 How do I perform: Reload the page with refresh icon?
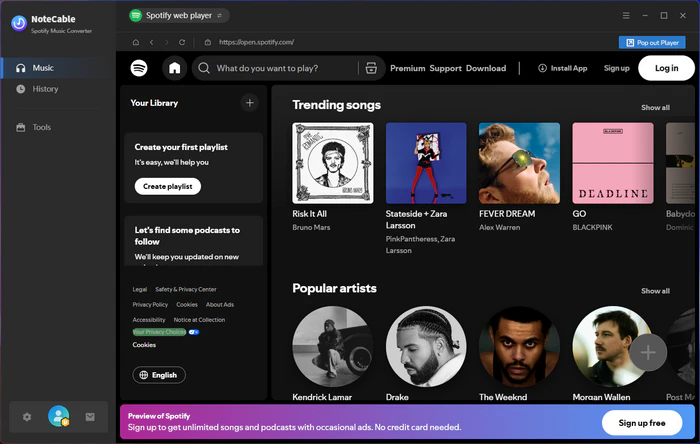click(182, 42)
